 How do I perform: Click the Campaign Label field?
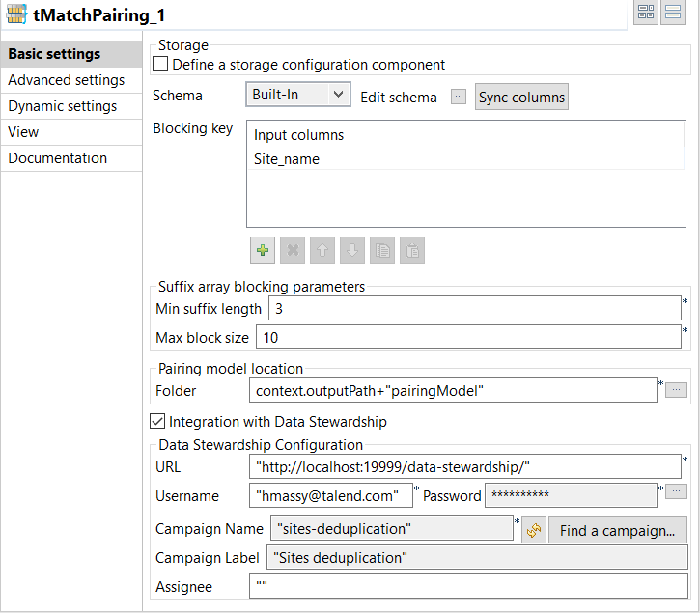click(477, 557)
